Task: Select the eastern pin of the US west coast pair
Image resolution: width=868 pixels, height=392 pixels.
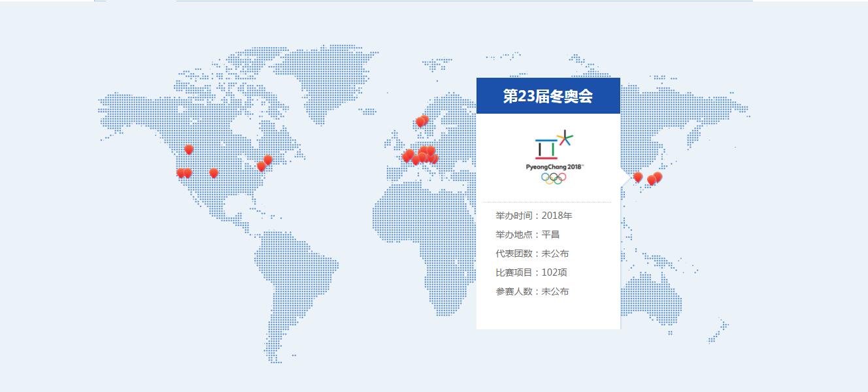Action: pos(188,172)
